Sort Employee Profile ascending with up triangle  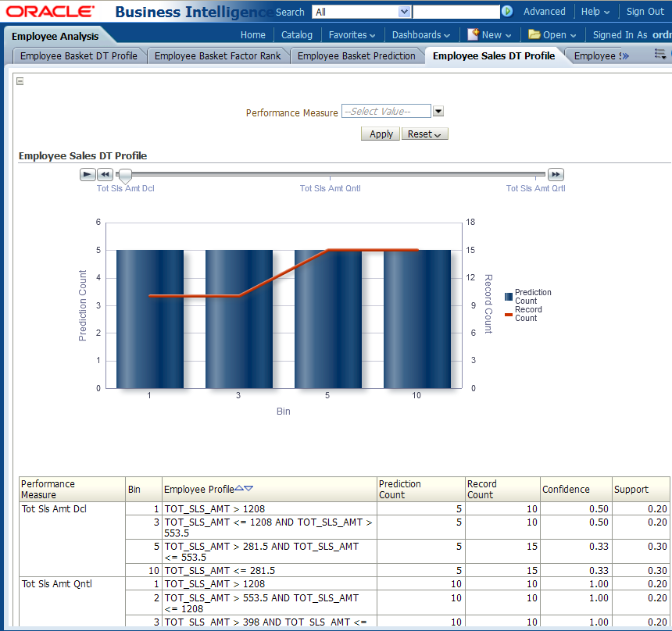click(239, 489)
